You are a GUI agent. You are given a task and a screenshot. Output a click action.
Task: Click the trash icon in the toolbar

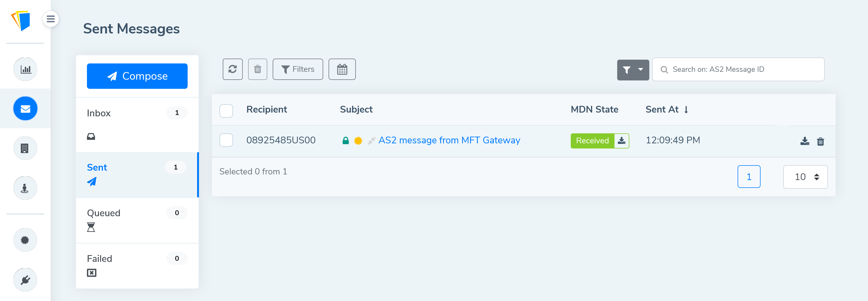pyautogui.click(x=258, y=69)
